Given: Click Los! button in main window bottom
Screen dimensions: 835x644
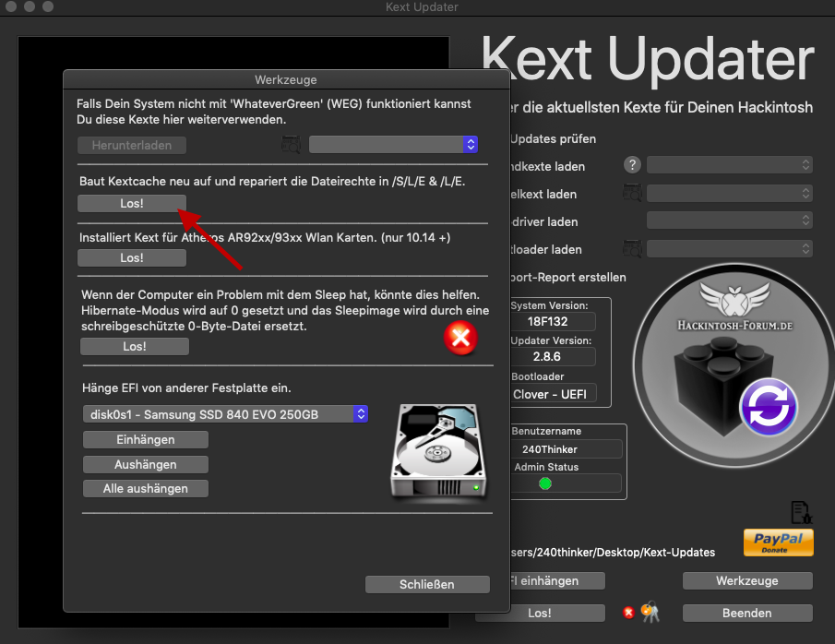Looking at the screenshot, I should pos(540,614).
